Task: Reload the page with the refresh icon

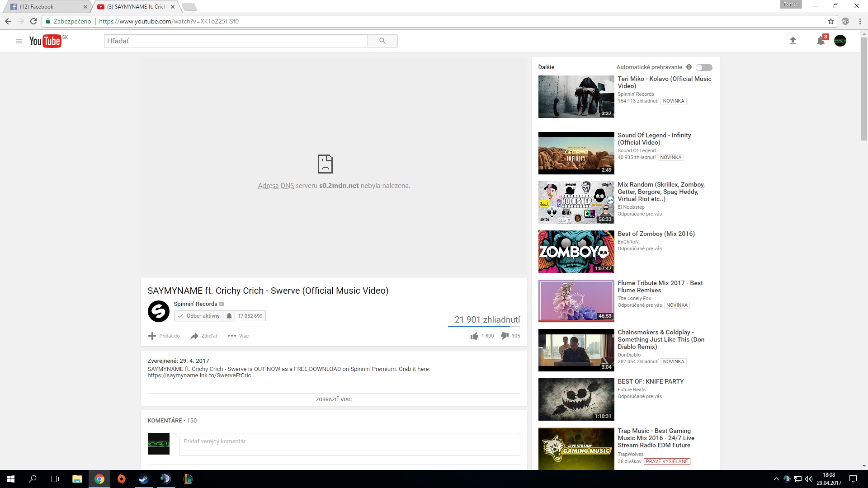Action: (x=33, y=21)
